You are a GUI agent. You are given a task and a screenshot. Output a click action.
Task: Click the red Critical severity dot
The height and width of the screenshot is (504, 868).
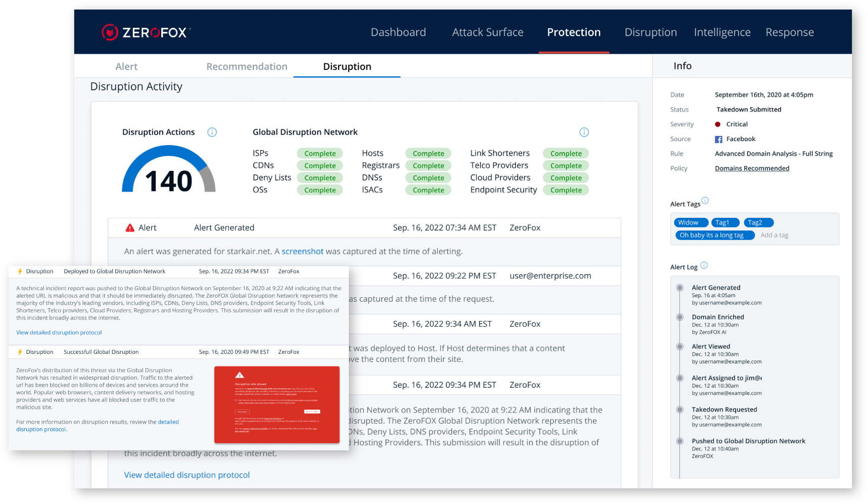(717, 124)
